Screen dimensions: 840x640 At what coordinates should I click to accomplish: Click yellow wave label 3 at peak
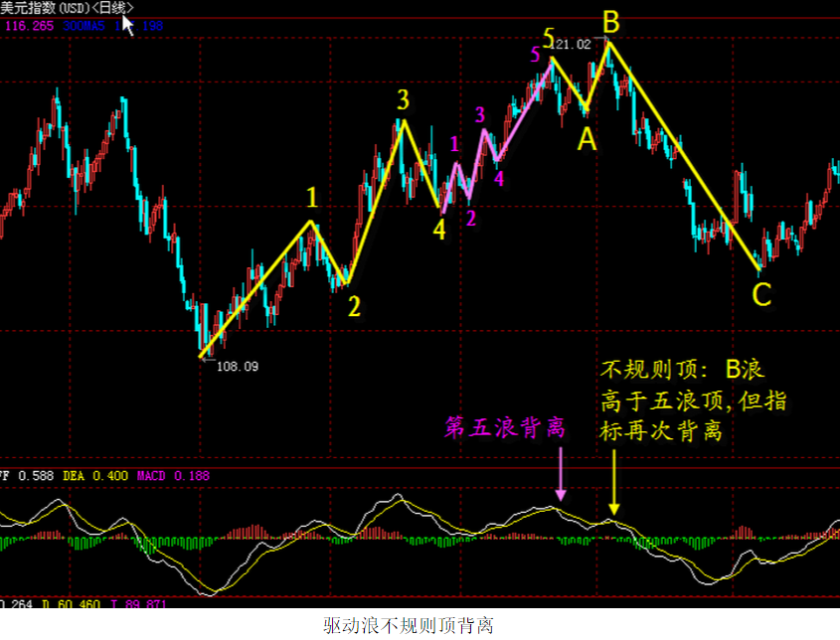tap(404, 99)
